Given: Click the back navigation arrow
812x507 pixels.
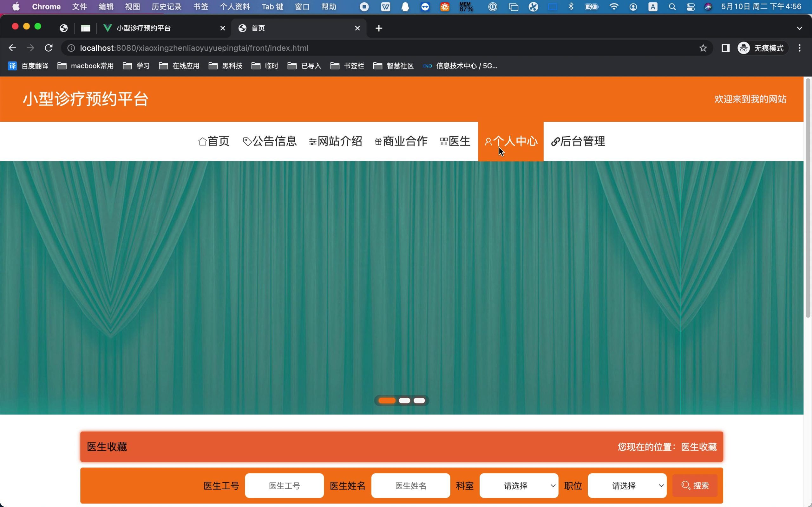Looking at the screenshot, I should point(12,48).
